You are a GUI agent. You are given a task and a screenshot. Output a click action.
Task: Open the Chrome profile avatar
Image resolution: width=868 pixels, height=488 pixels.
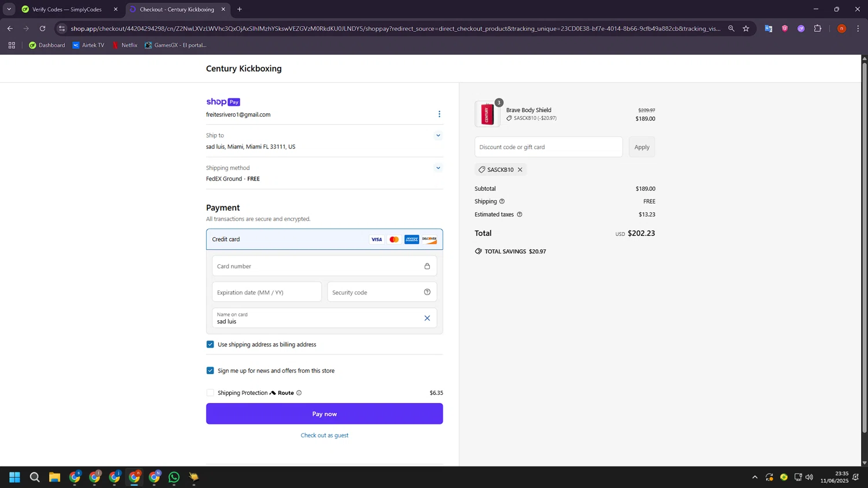842,28
